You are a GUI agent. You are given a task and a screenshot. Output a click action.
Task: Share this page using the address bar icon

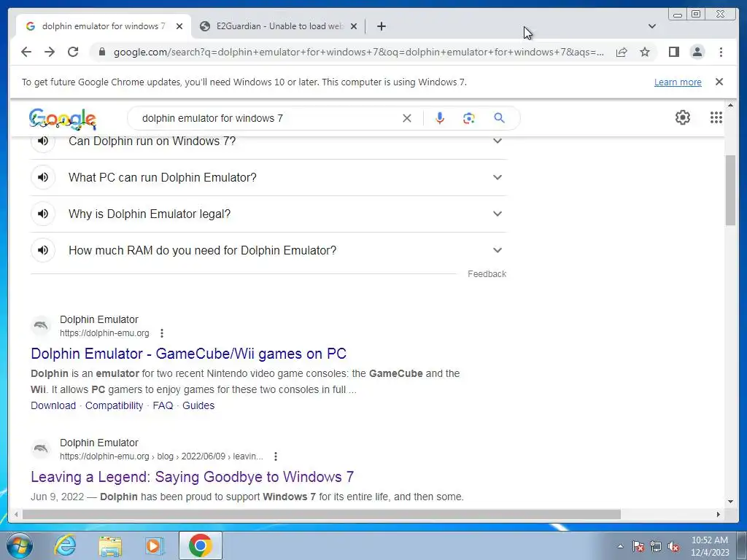622,52
